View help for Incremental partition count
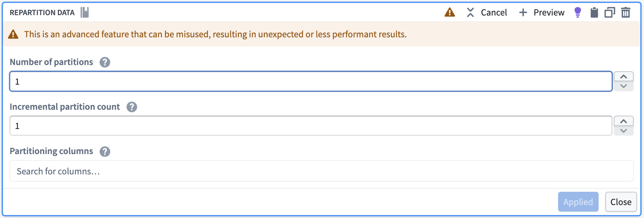This screenshot has height=218, width=644. pos(132,107)
